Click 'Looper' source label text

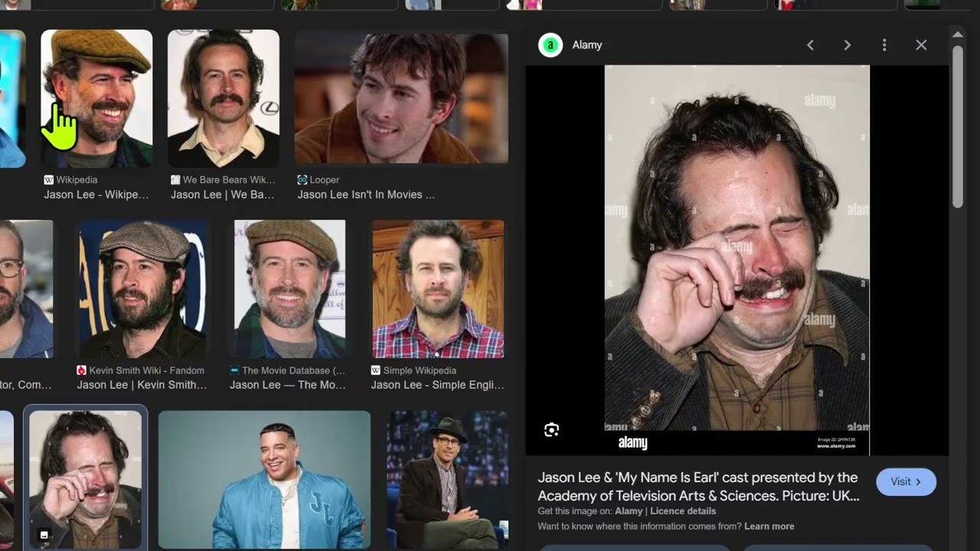click(325, 180)
